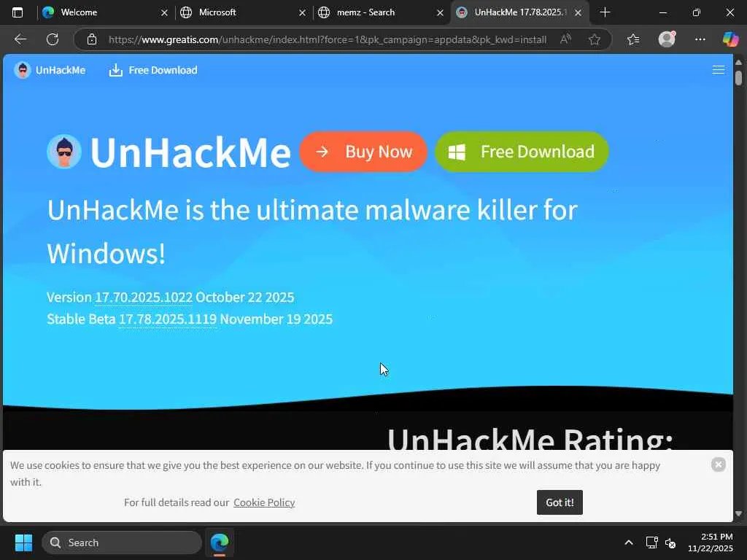The width and height of the screenshot is (747, 560).
Task: Click the scrollbar down arrow
Action: [x=738, y=514]
